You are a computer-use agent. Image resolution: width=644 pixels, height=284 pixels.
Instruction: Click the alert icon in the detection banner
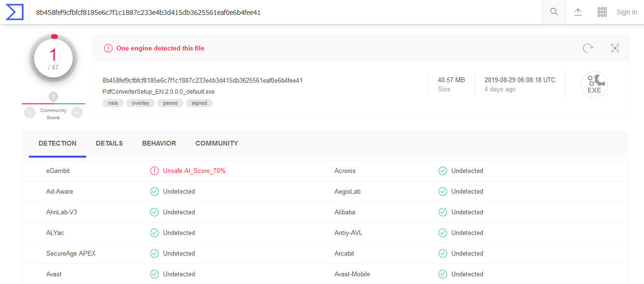coord(108,48)
